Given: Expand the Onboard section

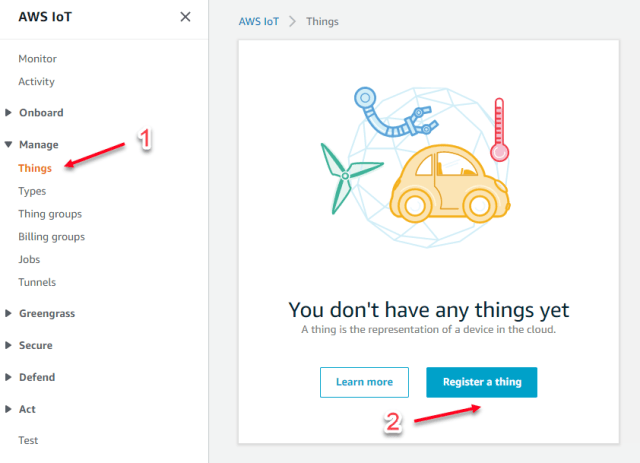Looking at the screenshot, I should (x=40, y=113).
